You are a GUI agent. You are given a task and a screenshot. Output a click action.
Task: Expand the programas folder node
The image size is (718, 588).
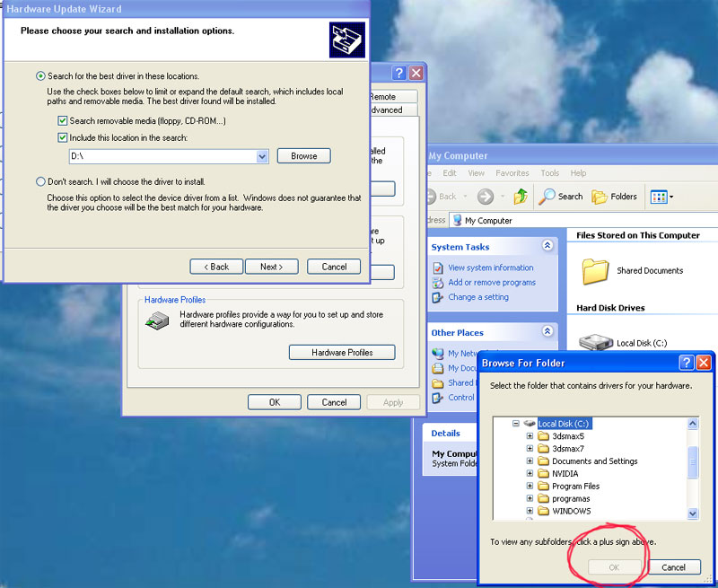tap(530, 498)
